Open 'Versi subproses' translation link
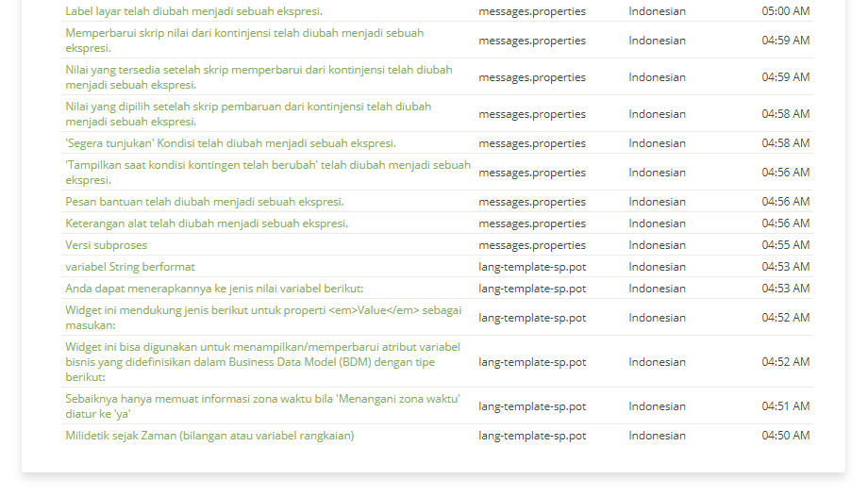Image resolution: width=868 pixels, height=496 pixels. (x=107, y=245)
